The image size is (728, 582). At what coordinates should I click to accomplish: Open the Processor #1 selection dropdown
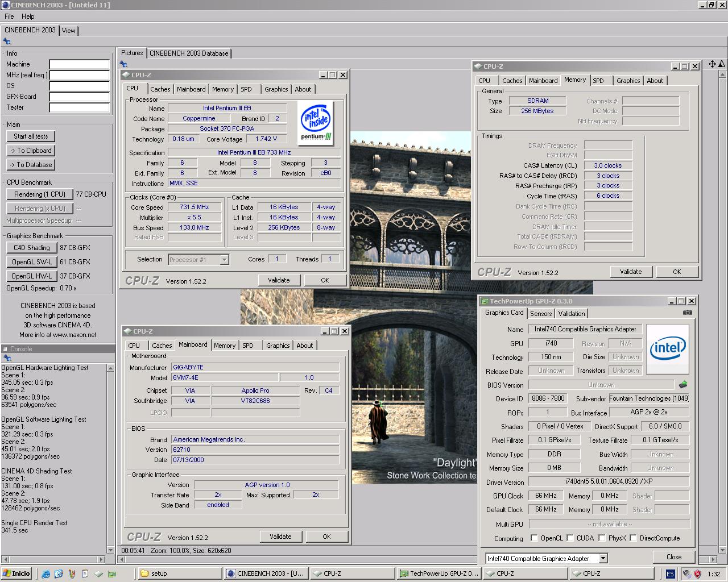[224, 260]
